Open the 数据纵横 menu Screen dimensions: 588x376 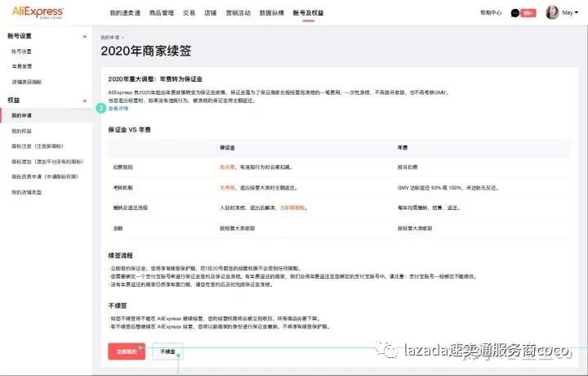[x=272, y=13]
